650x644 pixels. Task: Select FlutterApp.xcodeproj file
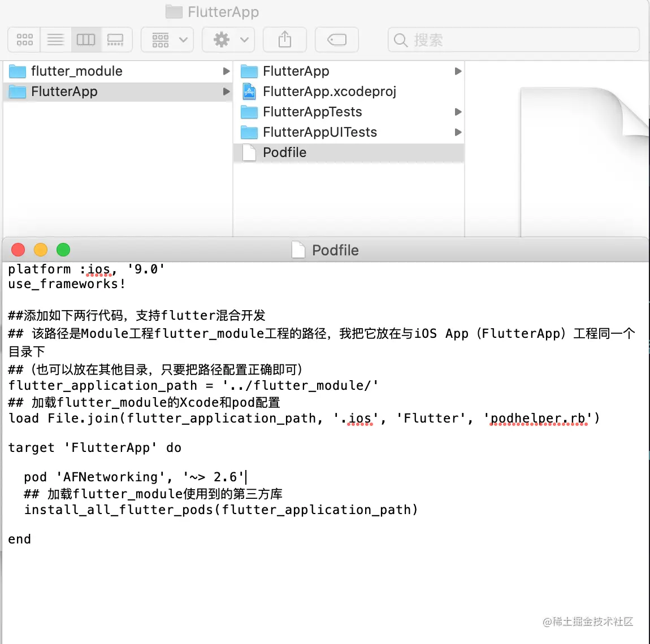(349, 92)
